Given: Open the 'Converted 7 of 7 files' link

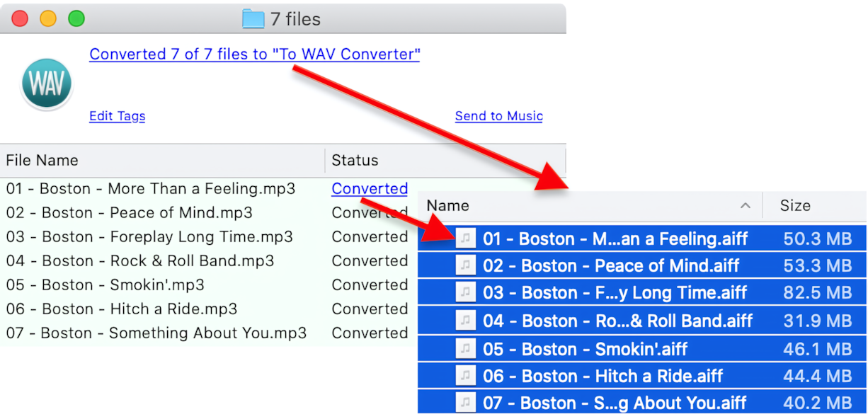Looking at the screenshot, I should (254, 54).
